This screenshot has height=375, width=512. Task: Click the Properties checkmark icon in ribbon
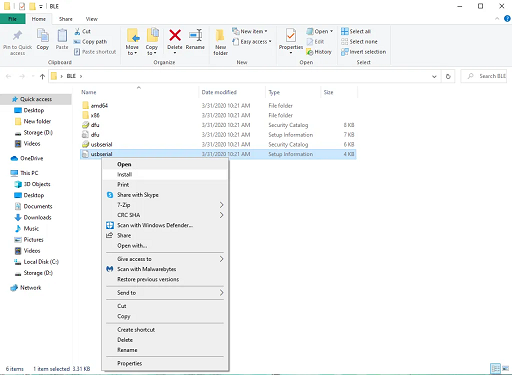click(291, 35)
